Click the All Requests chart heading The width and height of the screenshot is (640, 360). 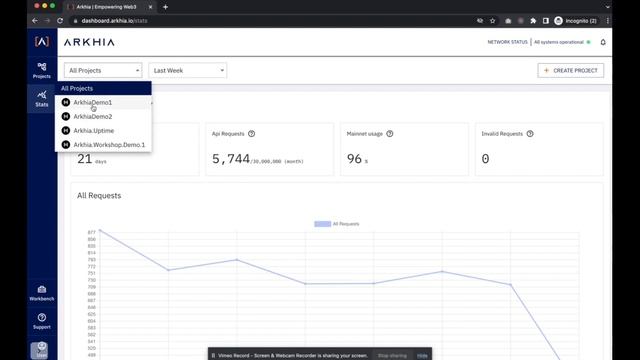[x=99, y=196]
